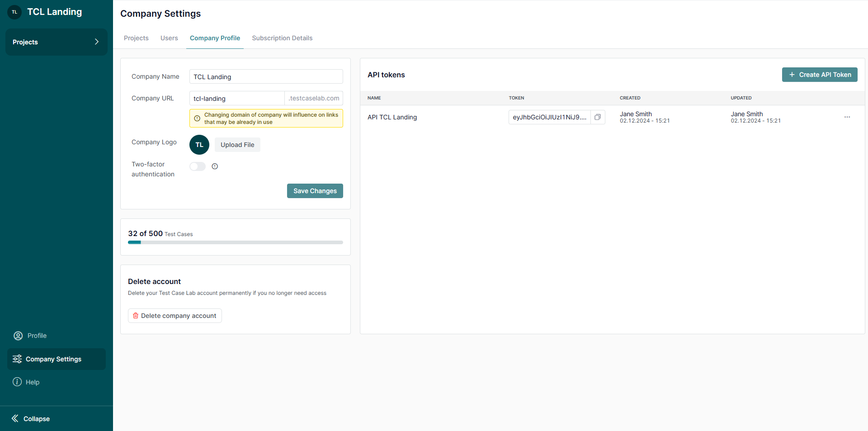Click the Company Settings sidebar label
Viewport: 868px width, 431px height.
point(53,359)
